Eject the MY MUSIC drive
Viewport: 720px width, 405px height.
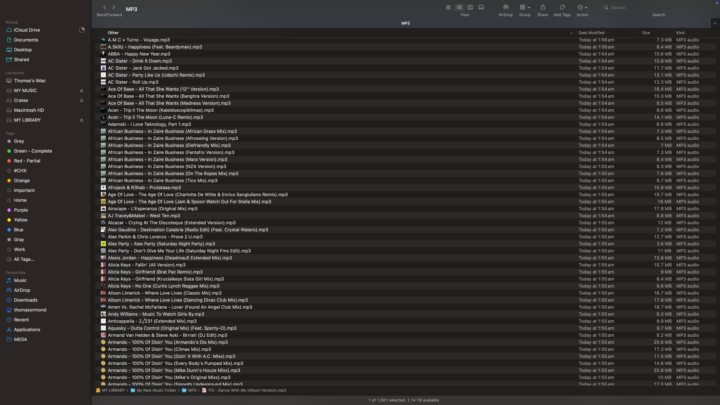[x=82, y=91]
